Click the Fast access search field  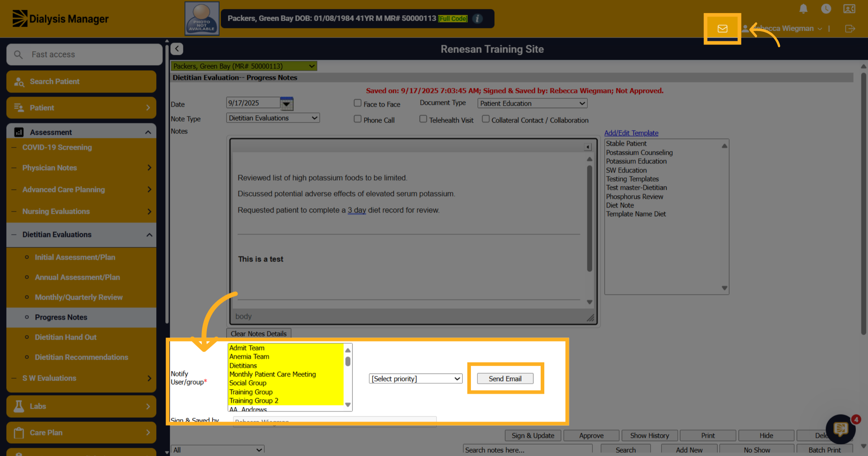84,55
